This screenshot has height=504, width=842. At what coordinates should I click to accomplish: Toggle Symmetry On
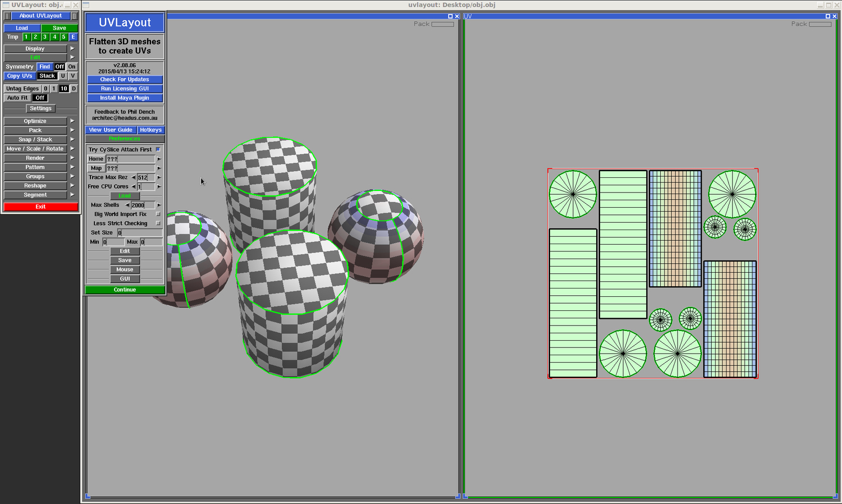72,67
